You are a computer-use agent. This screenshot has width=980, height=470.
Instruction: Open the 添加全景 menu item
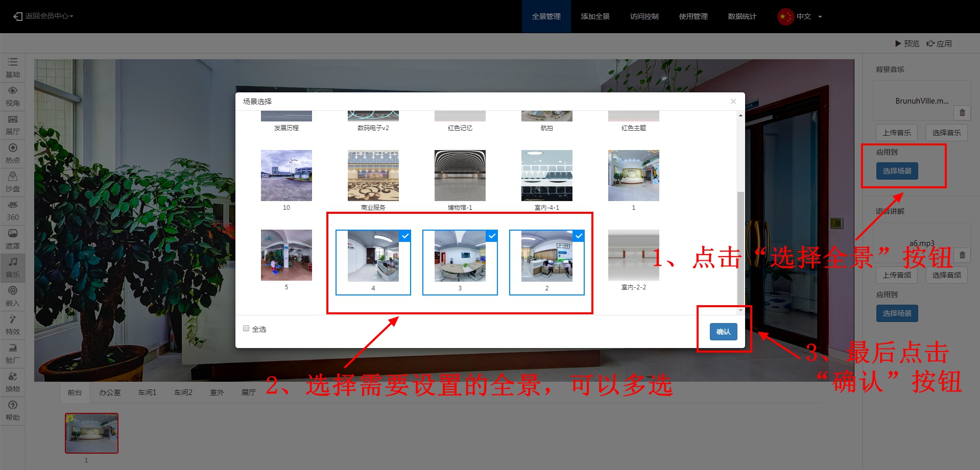click(x=595, y=16)
